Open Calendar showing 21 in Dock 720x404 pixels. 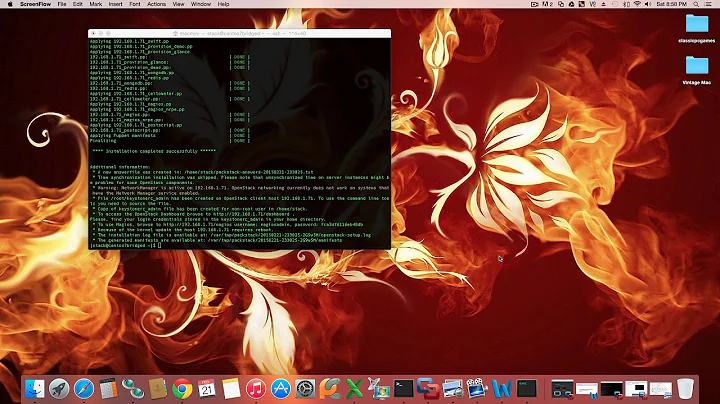tap(207, 389)
